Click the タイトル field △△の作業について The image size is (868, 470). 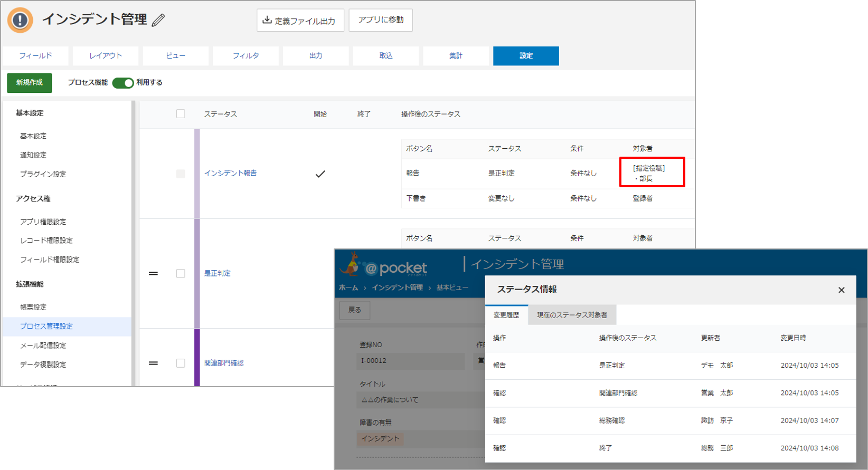pyautogui.click(x=420, y=400)
